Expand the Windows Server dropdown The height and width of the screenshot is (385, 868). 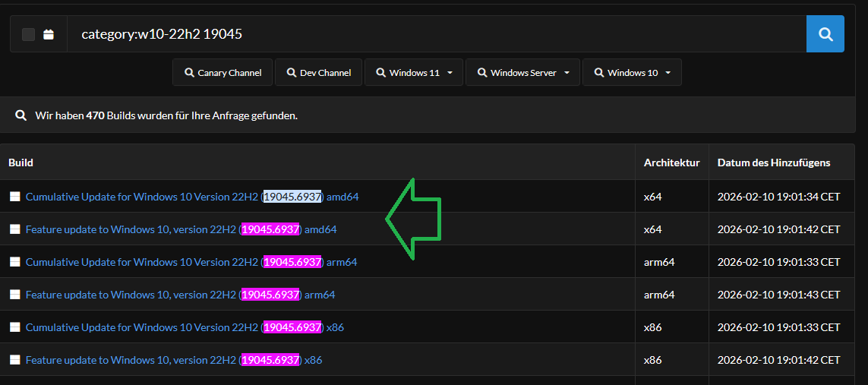click(522, 72)
